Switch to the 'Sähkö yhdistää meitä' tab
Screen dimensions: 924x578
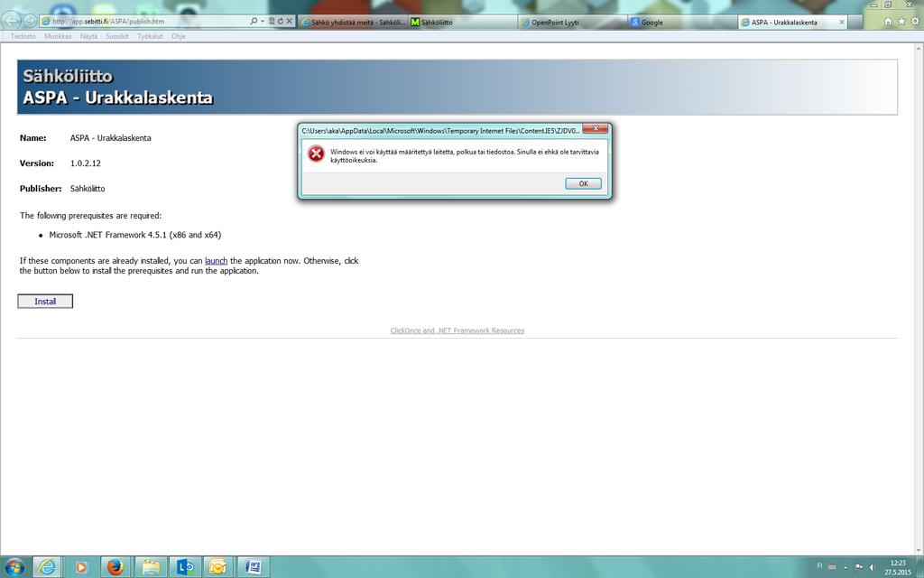[x=353, y=22]
